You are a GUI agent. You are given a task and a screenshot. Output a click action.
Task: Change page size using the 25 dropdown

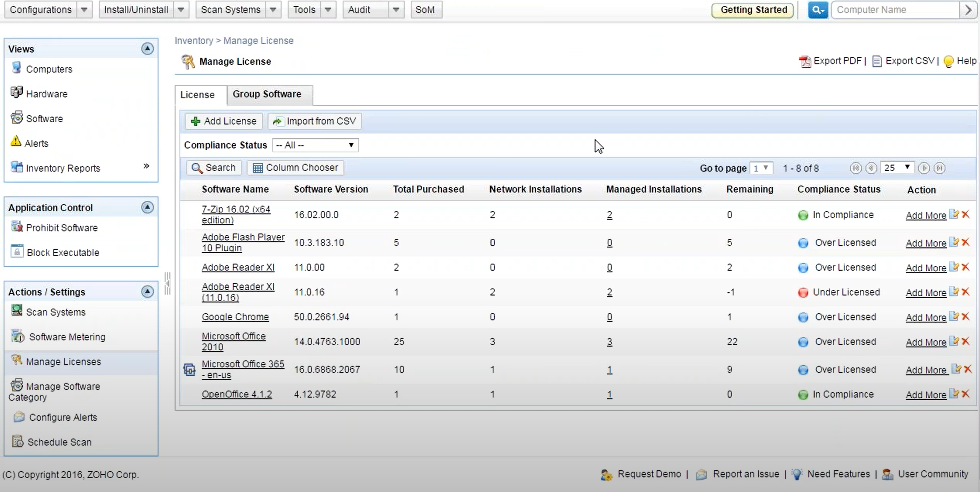pyautogui.click(x=897, y=167)
